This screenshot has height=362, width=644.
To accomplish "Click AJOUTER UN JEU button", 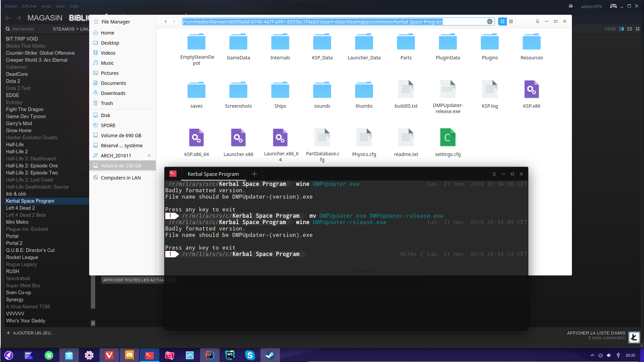I will pos(31,333).
